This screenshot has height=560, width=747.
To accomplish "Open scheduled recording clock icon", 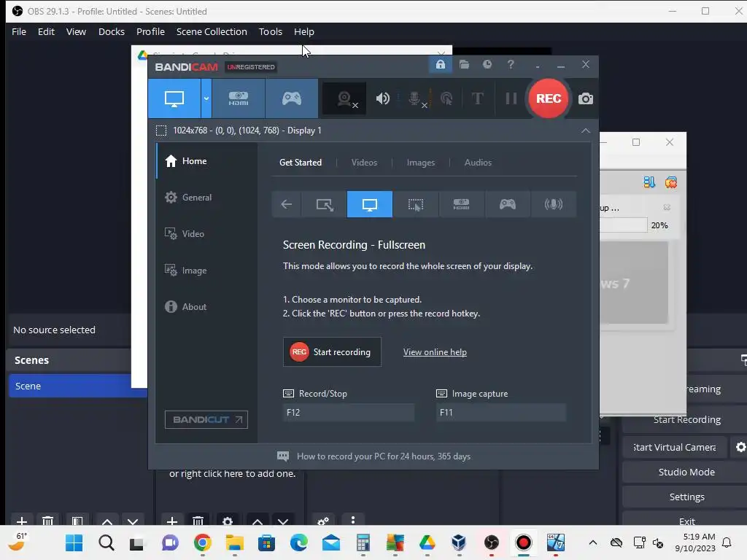I will pos(487,64).
